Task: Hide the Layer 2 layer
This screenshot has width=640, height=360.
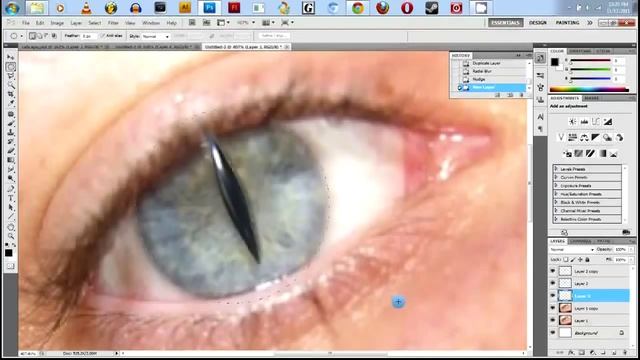Action: tap(553, 283)
